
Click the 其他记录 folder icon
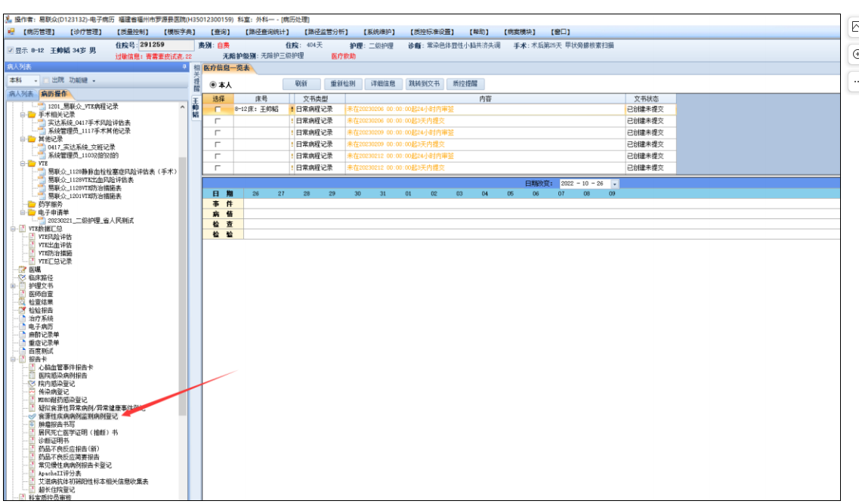pyautogui.click(x=32, y=139)
